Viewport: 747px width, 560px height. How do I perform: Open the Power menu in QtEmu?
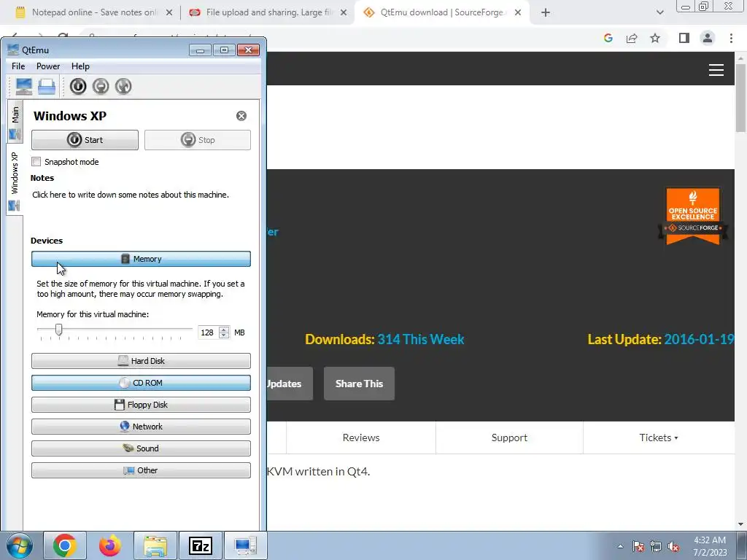pyautogui.click(x=48, y=66)
